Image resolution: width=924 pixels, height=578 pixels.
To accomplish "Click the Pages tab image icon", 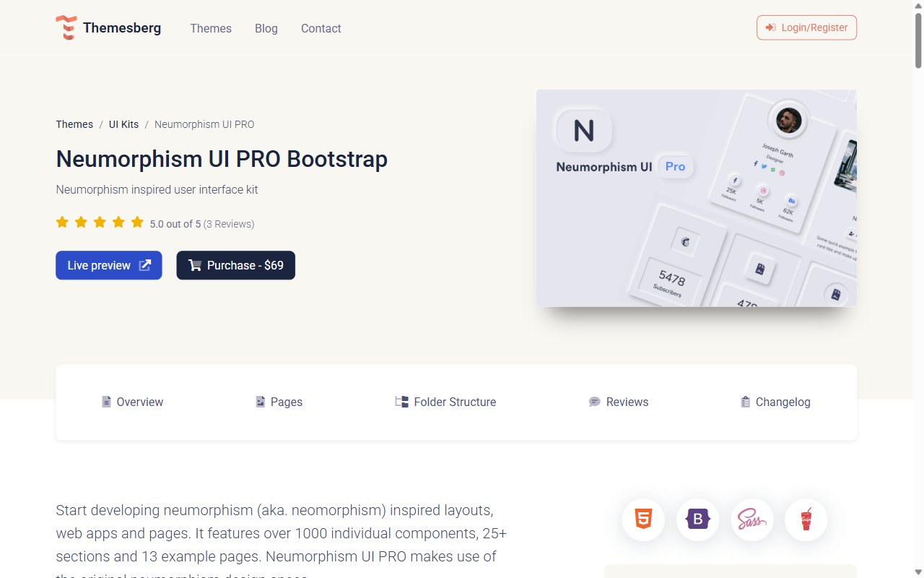I will point(261,402).
